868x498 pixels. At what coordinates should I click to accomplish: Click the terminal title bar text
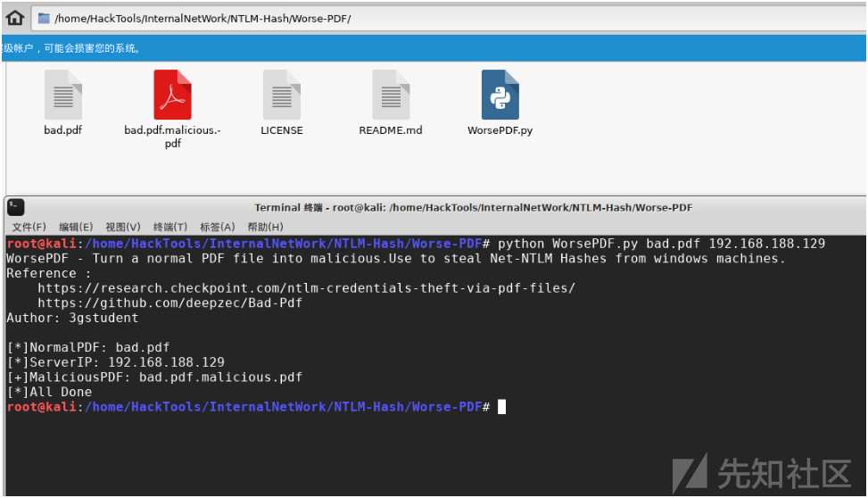pos(473,207)
